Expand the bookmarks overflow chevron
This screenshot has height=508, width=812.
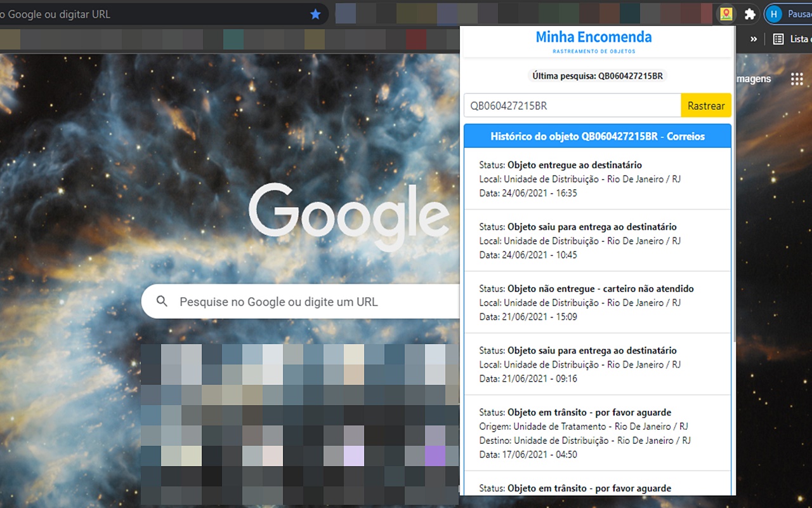pyautogui.click(x=753, y=39)
